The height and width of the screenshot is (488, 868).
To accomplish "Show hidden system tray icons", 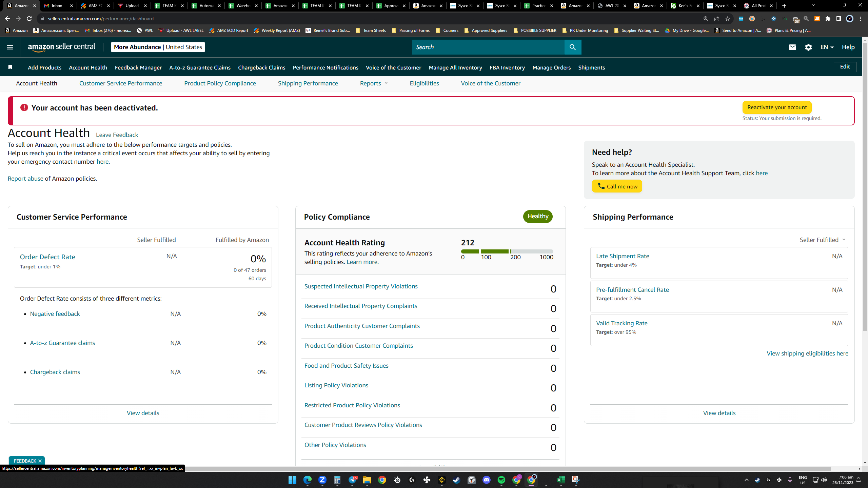I will click(746, 480).
